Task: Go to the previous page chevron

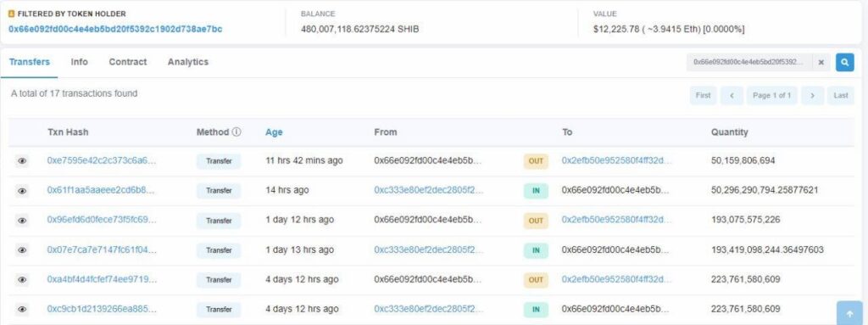Action: 732,95
